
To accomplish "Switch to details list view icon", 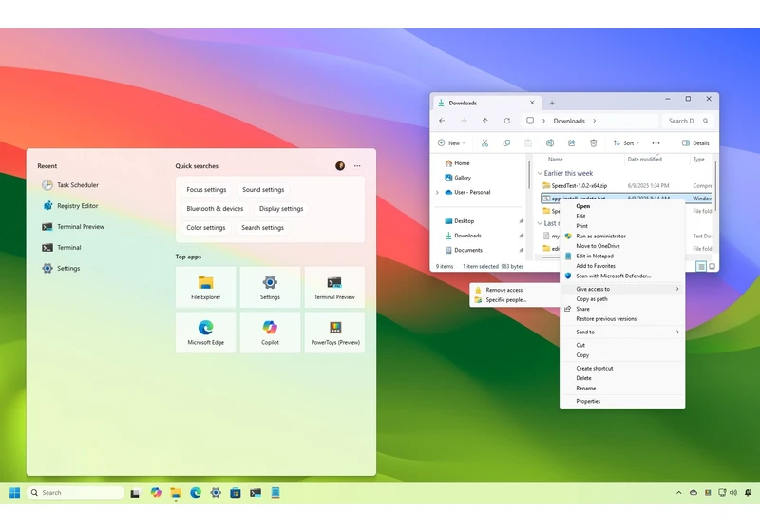I will point(701,267).
